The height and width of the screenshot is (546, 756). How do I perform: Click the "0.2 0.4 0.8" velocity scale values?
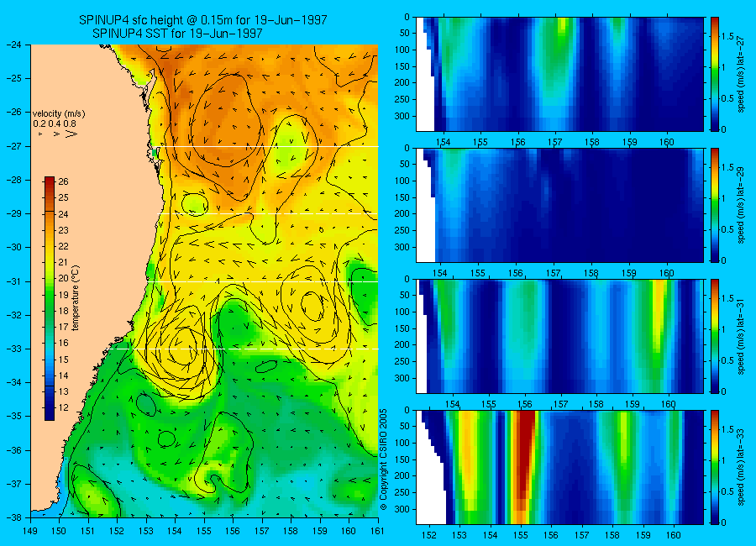pos(55,124)
